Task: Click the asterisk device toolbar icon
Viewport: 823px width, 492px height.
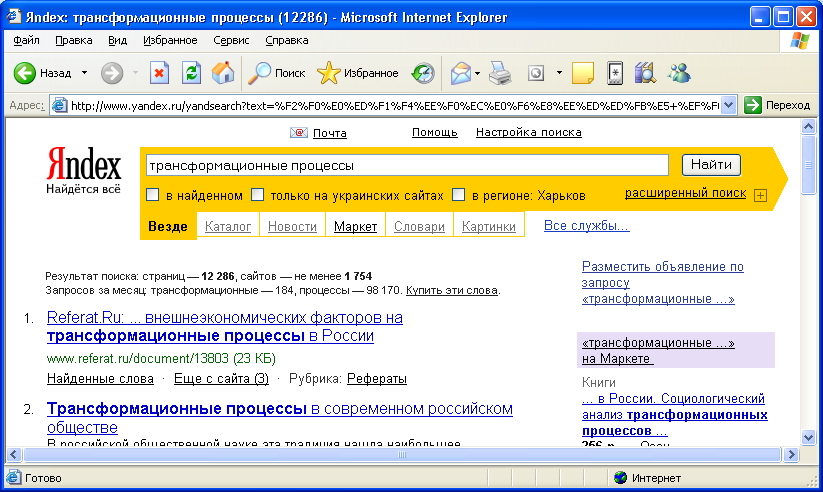Action: [x=615, y=73]
